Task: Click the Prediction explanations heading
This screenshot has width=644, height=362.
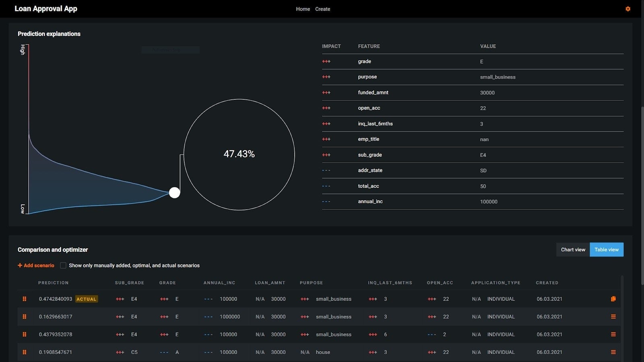Action: tap(49, 34)
